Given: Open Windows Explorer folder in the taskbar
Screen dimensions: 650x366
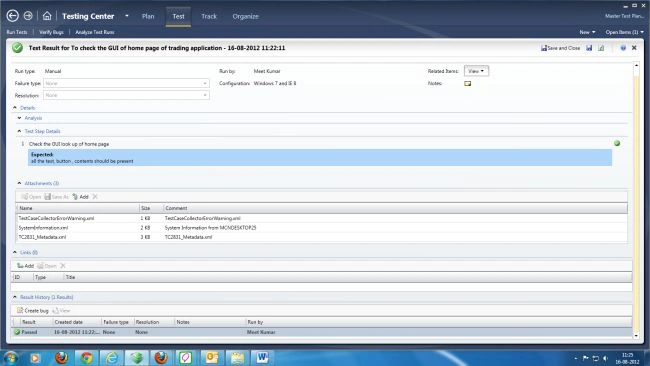Looking at the screenshot, I should 237,357.
